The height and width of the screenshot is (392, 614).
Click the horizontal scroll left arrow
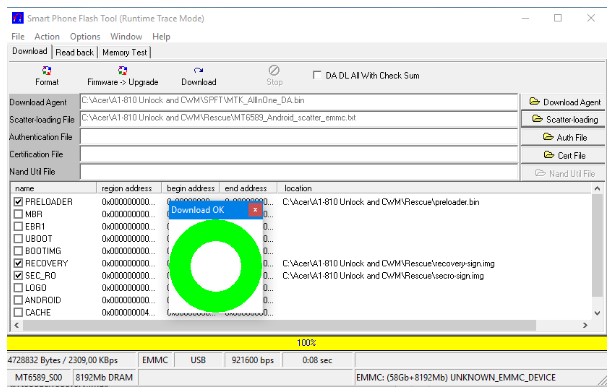[16, 325]
